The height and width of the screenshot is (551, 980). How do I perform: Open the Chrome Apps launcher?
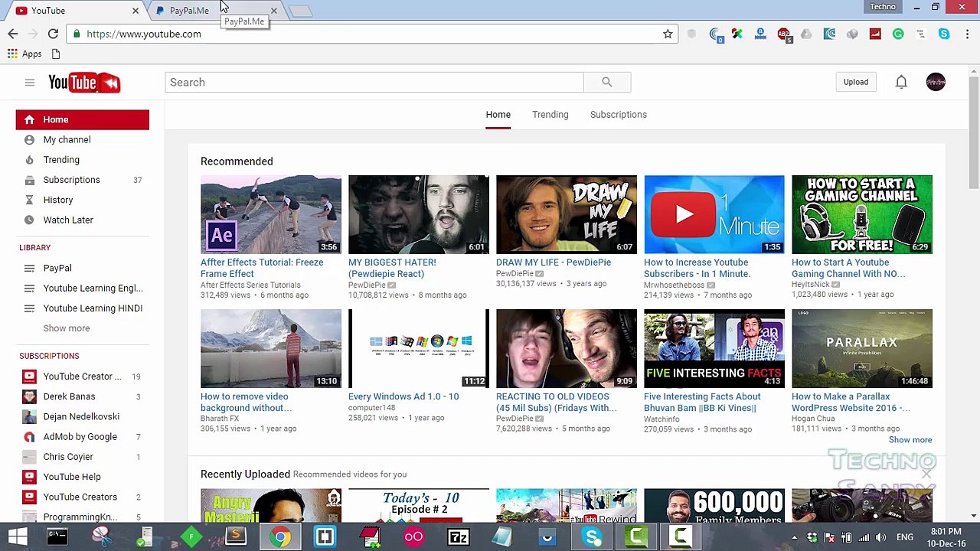tap(24, 54)
